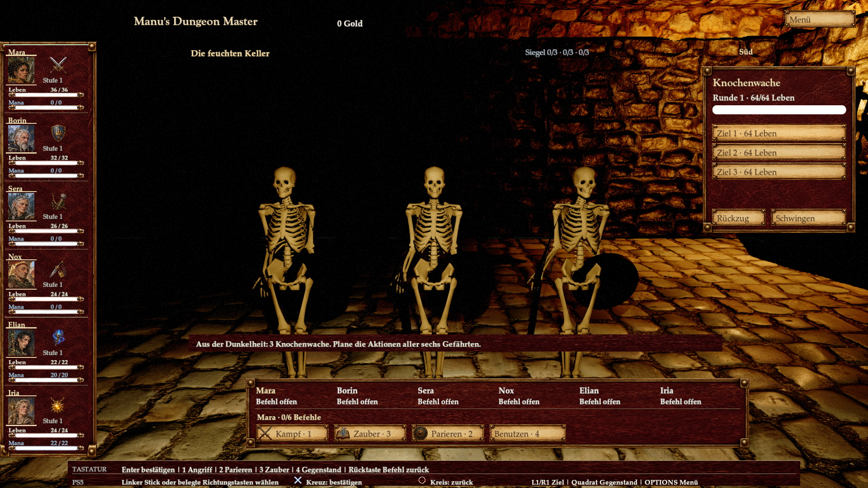Click Iria's sunburst class icon
868x488 pixels.
click(x=57, y=406)
